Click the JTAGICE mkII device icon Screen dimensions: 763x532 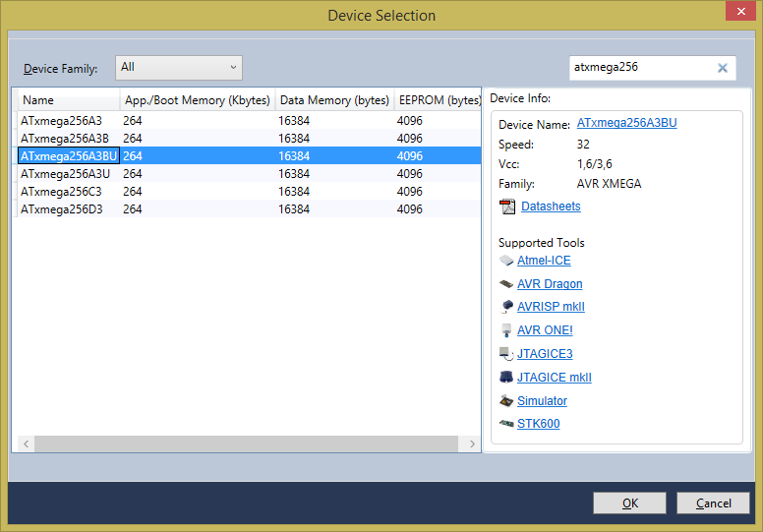506,378
